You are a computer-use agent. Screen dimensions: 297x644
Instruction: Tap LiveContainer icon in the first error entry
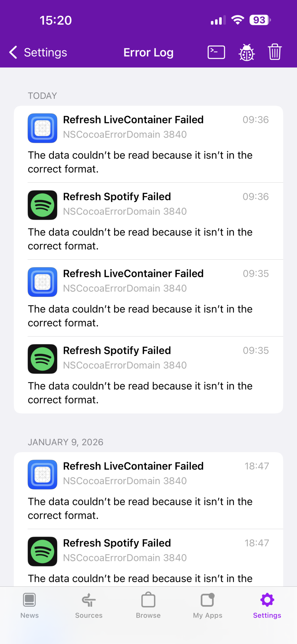tap(43, 128)
